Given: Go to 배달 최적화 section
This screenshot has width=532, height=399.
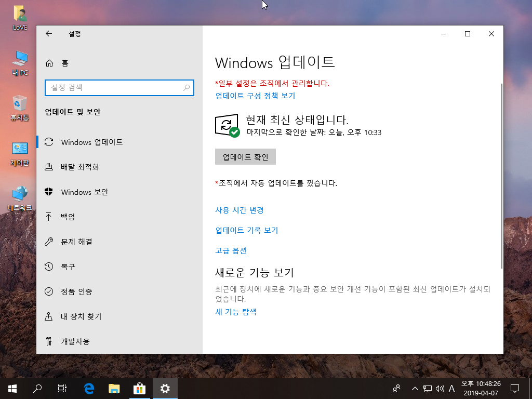Looking at the screenshot, I should tap(119, 167).
